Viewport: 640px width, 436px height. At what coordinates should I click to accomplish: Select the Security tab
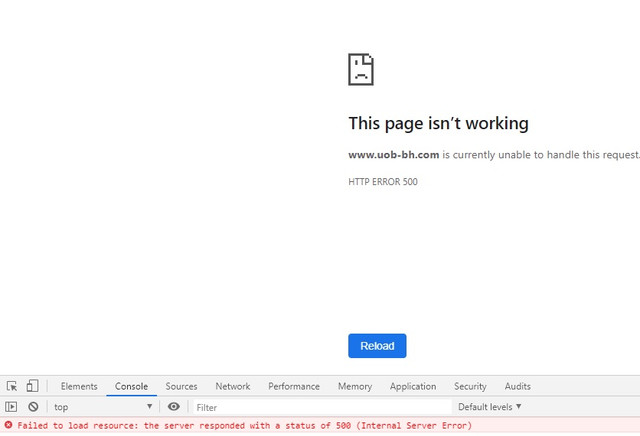(470, 386)
